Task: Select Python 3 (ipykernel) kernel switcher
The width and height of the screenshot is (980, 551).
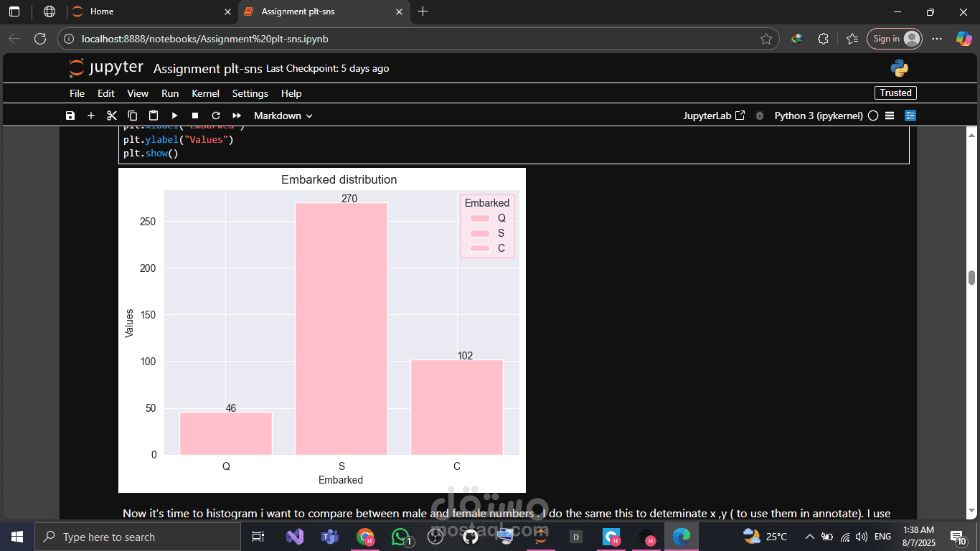Action: tap(819, 116)
